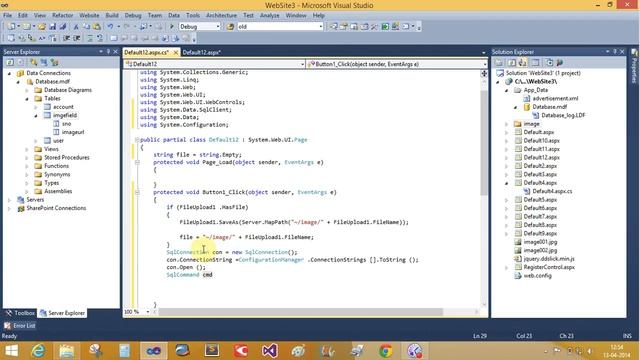Collapse the Data Connections tree node
Viewport: 640px width, 360px height.
pos(9,73)
